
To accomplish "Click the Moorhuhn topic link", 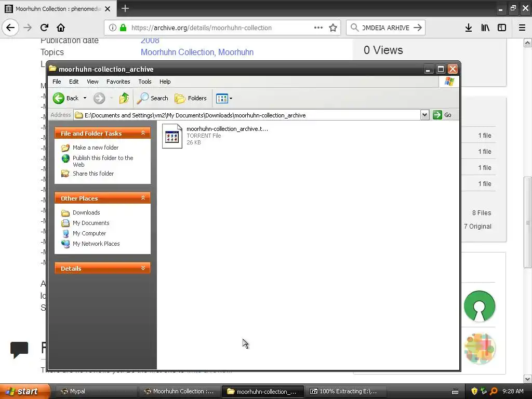I will pos(236,52).
